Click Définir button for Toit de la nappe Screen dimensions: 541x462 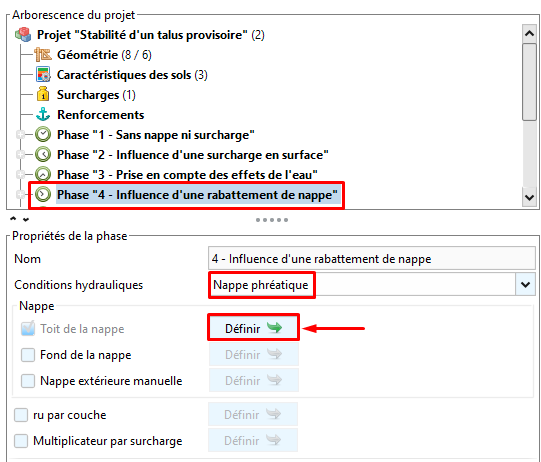point(254,328)
